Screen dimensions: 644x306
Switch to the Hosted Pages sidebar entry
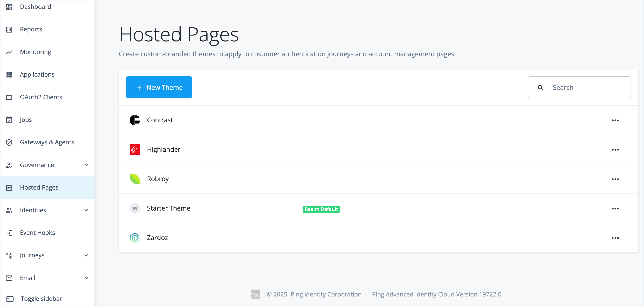39,187
